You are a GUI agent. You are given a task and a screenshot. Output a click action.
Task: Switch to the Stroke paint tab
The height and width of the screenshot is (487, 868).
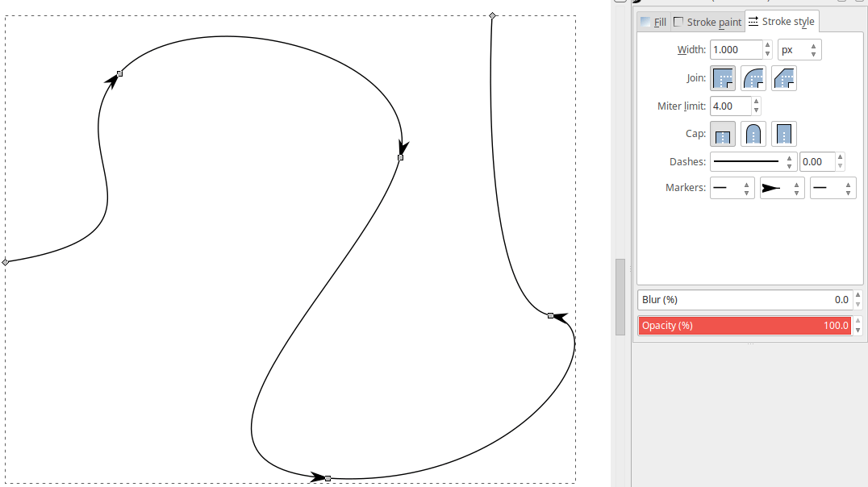coord(707,22)
